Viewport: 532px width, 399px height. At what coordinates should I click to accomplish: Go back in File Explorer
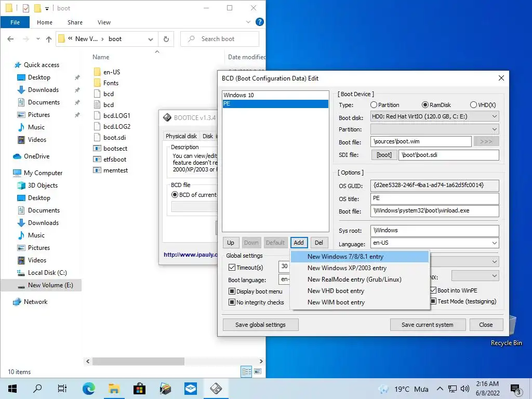click(x=10, y=39)
